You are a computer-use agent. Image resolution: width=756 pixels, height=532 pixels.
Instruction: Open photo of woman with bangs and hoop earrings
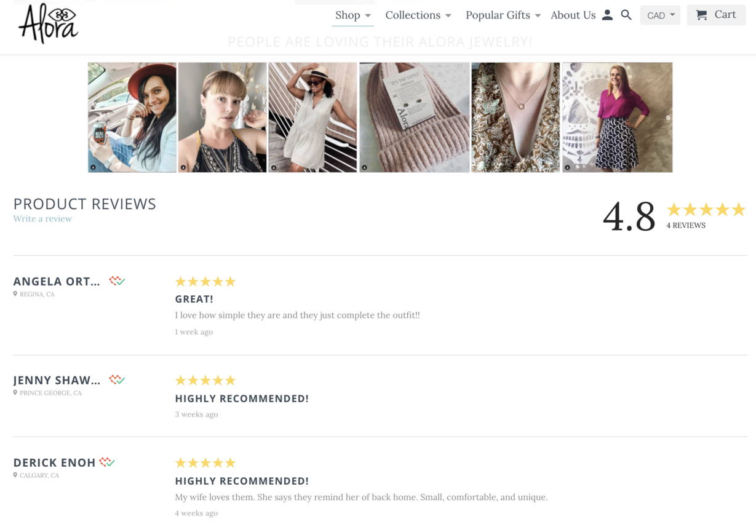(x=223, y=117)
